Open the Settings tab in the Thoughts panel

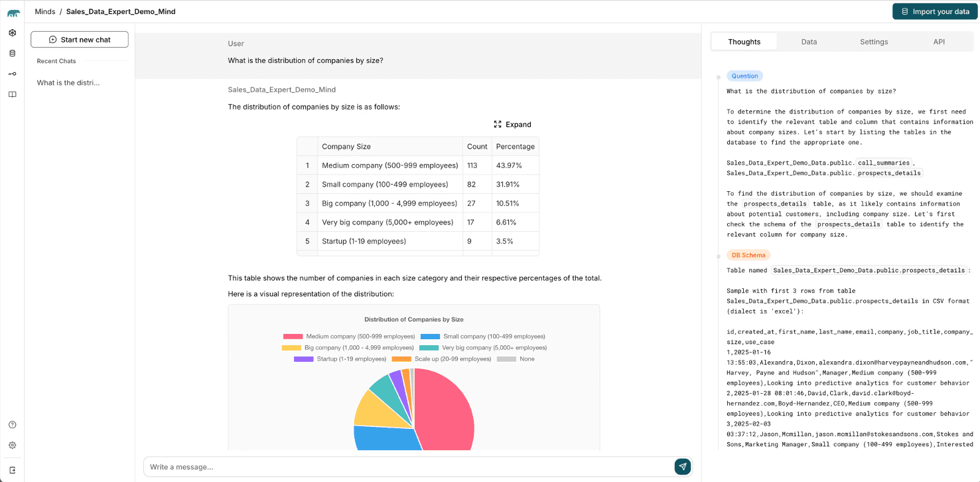click(x=873, y=41)
